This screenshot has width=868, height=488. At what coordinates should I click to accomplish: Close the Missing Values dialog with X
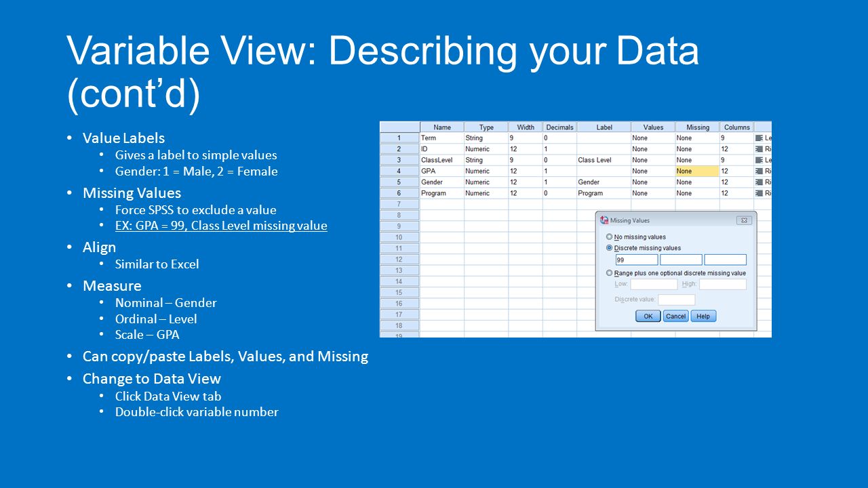click(x=744, y=220)
